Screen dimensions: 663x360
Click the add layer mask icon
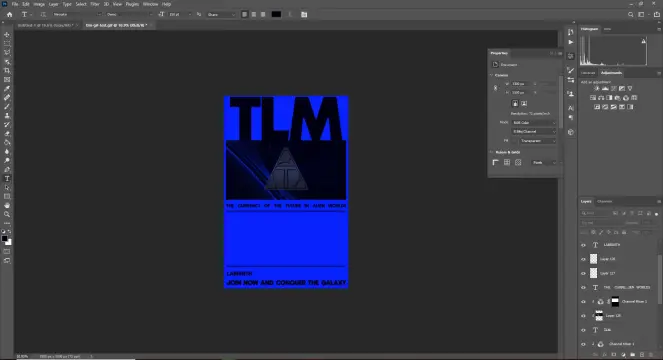[x=614, y=355]
